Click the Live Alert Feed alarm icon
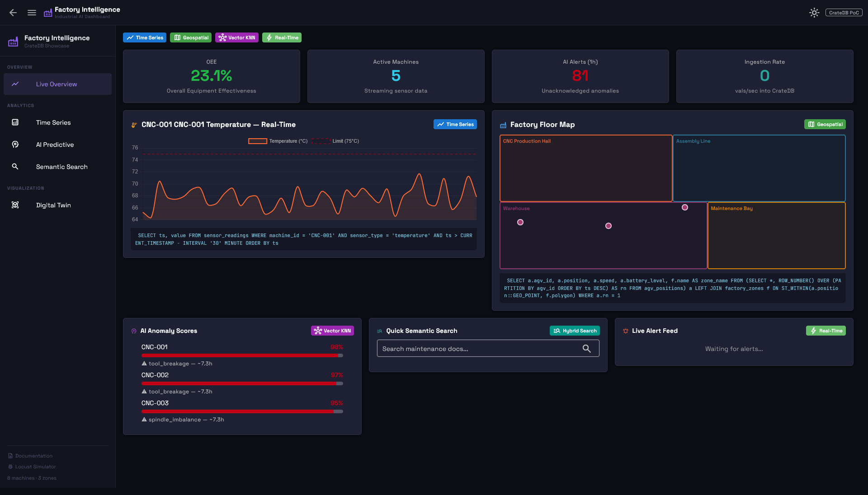868x495 pixels. [x=626, y=331]
